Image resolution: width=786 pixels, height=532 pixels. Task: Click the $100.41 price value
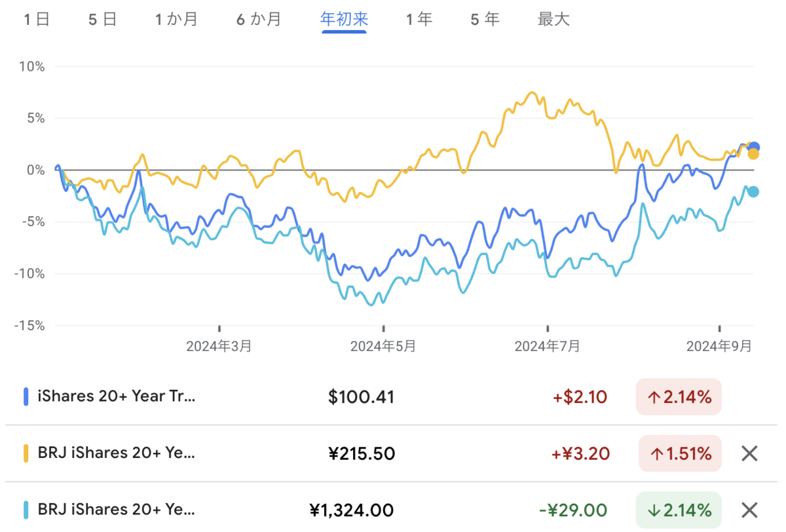pos(362,397)
